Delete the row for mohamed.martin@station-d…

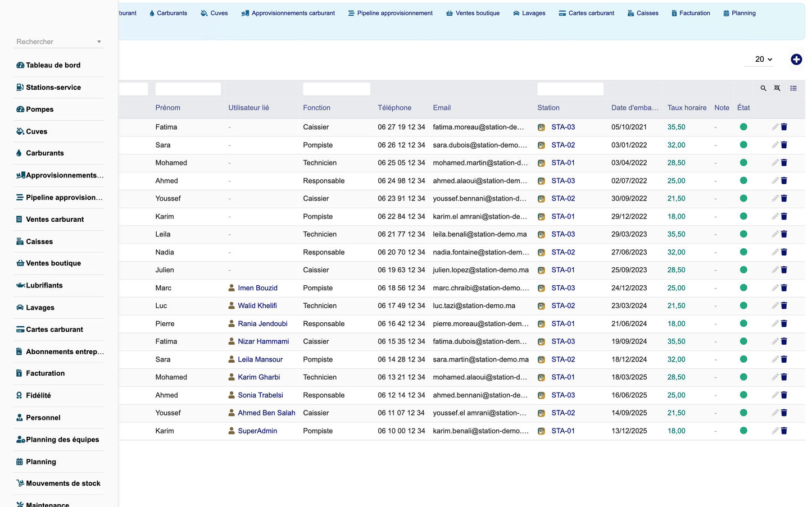pyautogui.click(x=784, y=163)
